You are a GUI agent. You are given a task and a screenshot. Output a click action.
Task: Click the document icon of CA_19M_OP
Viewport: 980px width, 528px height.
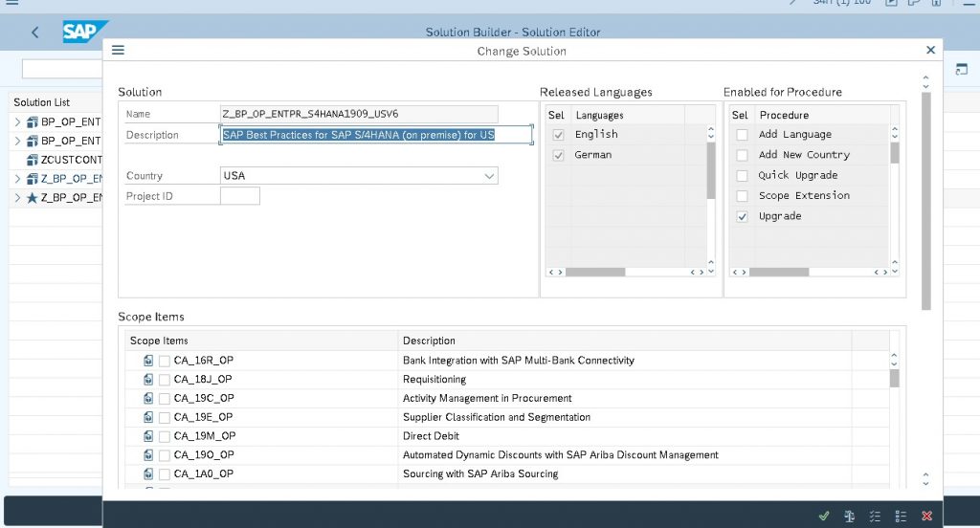click(x=148, y=435)
